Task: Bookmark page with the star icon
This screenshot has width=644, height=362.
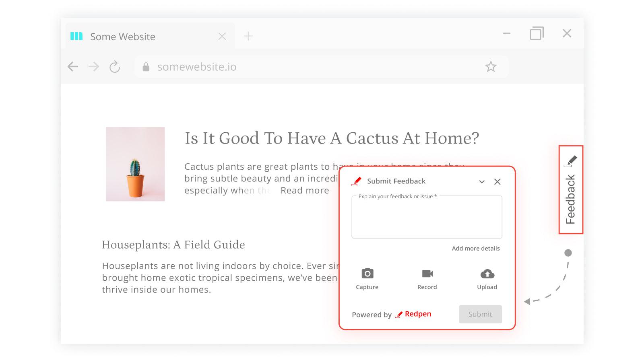Action: [491, 67]
